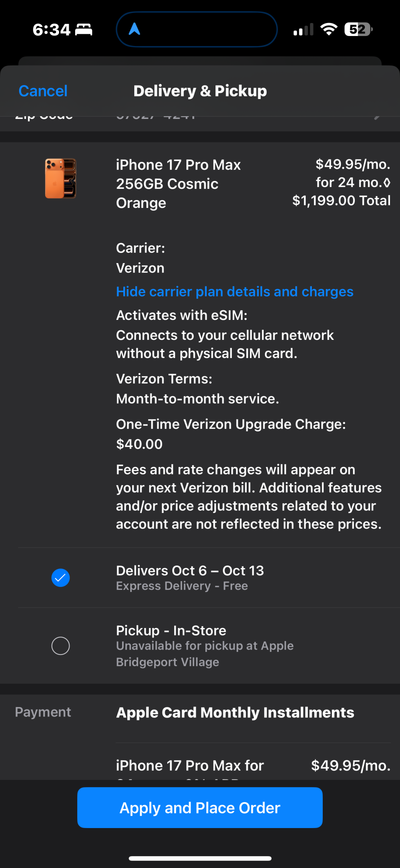Tap the footnote diamond after 24 mo.
400x868 pixels.
click(x=387, y=183)
